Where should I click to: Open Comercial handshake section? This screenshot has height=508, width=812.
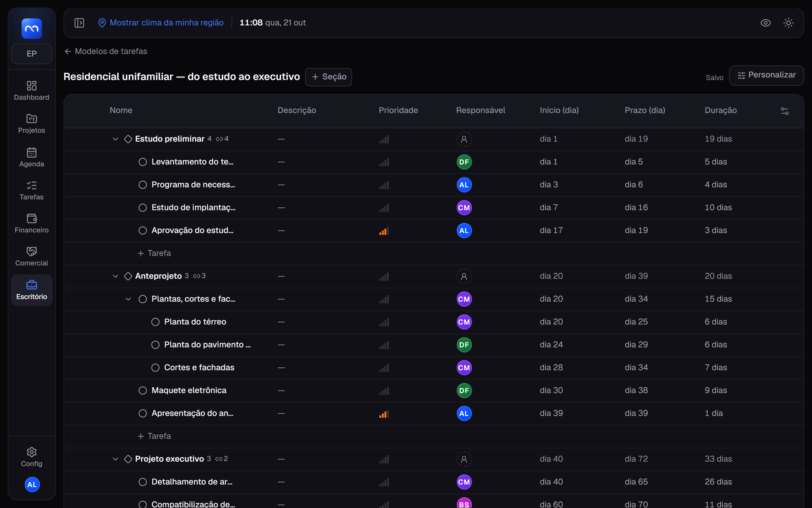31,256
